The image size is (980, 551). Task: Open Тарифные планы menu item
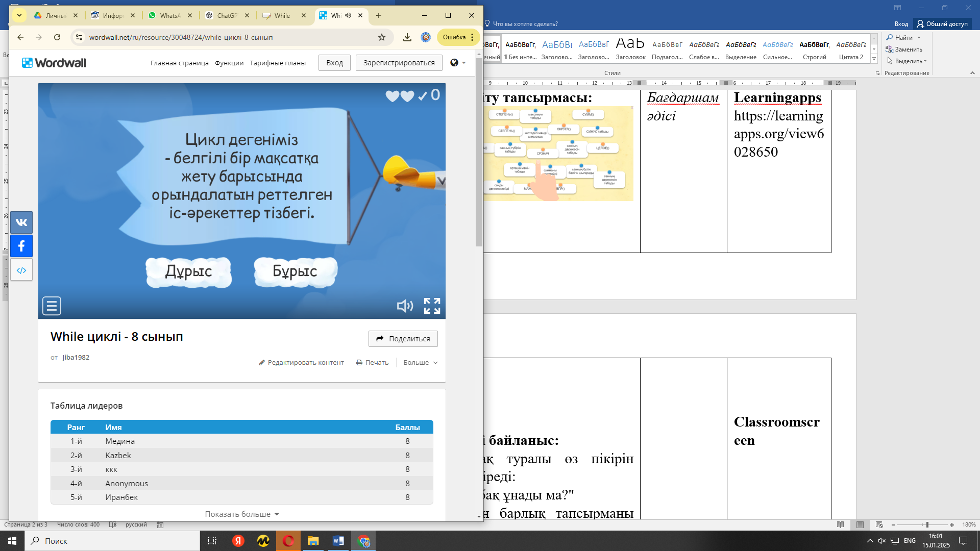[277, 63]
